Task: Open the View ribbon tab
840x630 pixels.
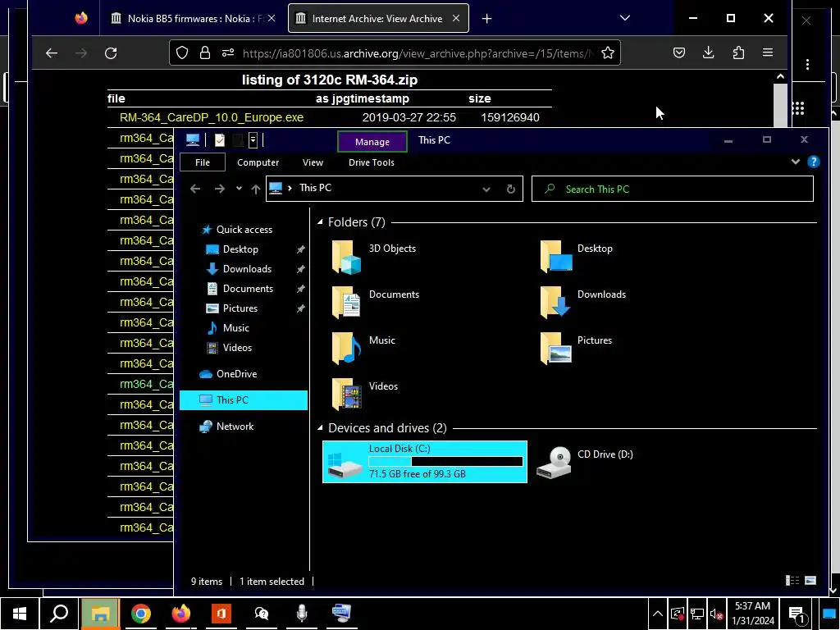Action: (313, 162)
